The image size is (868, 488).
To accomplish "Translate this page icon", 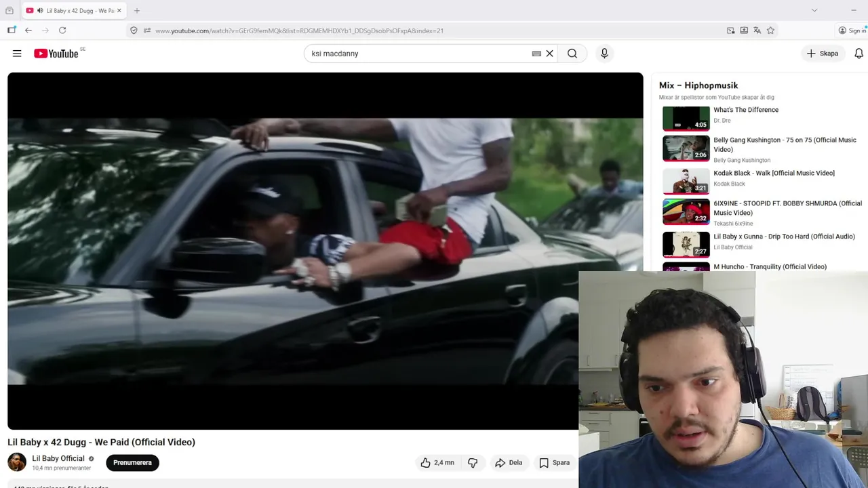I will (x=757, y=30).
